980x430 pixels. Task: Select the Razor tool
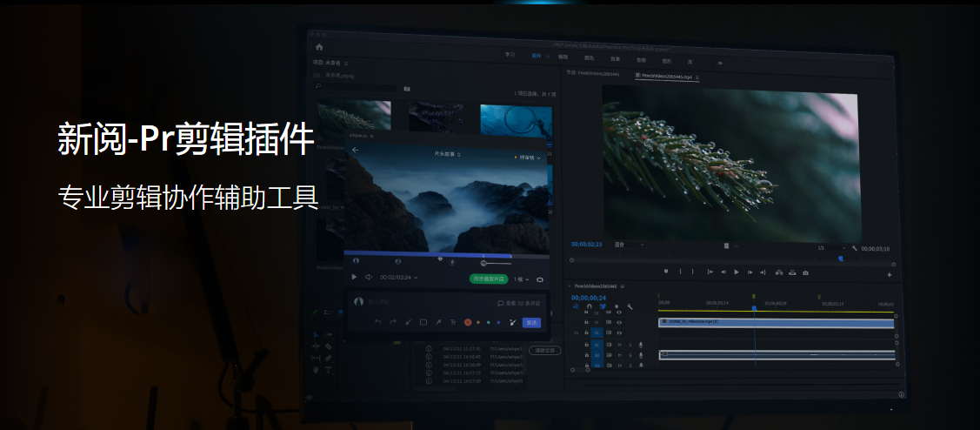[x=328, y=346]
